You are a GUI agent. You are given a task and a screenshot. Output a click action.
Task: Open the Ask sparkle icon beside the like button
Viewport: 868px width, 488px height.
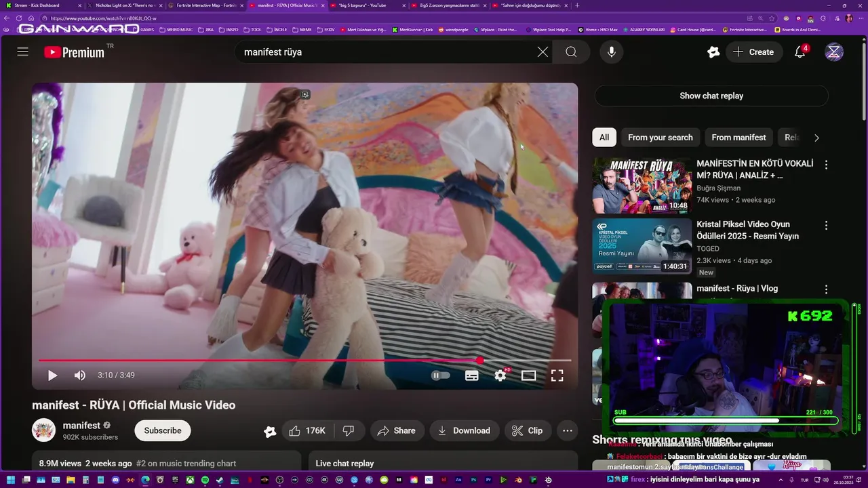[x=270, y=430]
